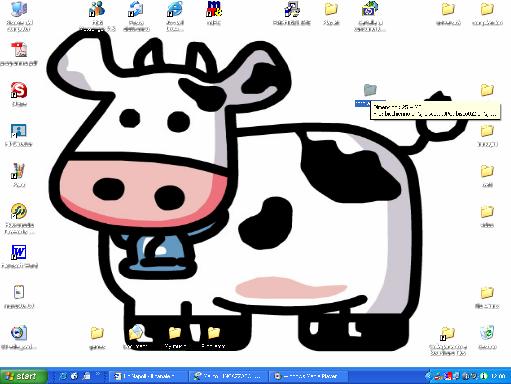
Task: Select the presentation screen shortcut icon
Action: point(19,131)
